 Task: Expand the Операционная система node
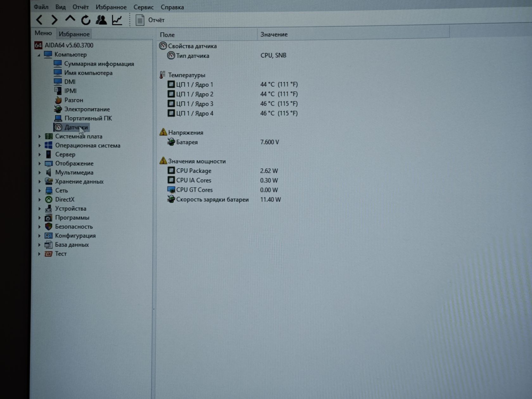[x=39, y=145]
